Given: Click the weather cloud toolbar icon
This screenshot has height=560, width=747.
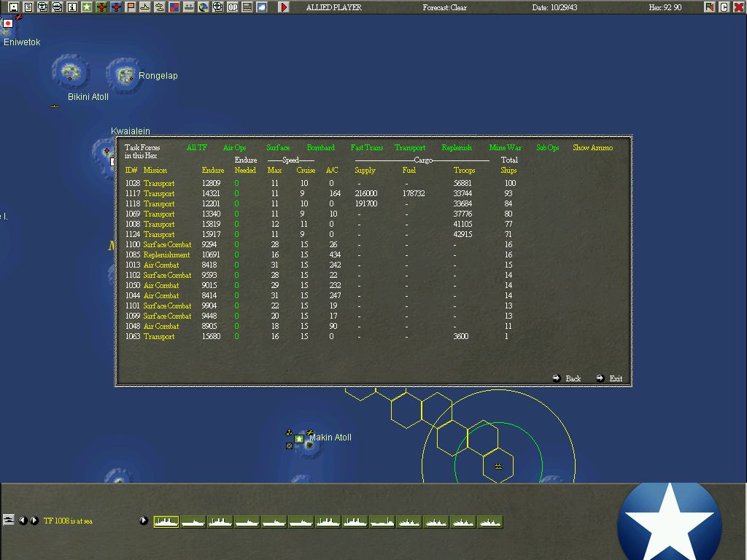Looking at the screenshot, I should (262, 7).
